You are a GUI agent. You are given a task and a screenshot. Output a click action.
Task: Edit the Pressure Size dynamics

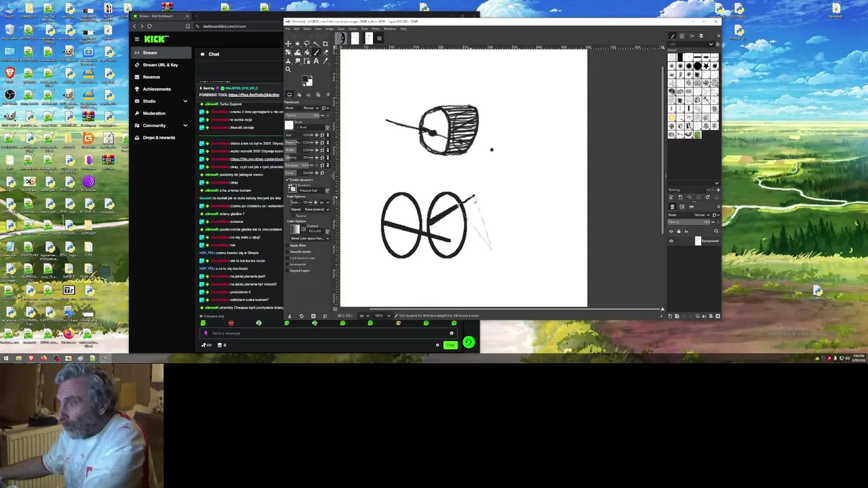coord(328,190)
